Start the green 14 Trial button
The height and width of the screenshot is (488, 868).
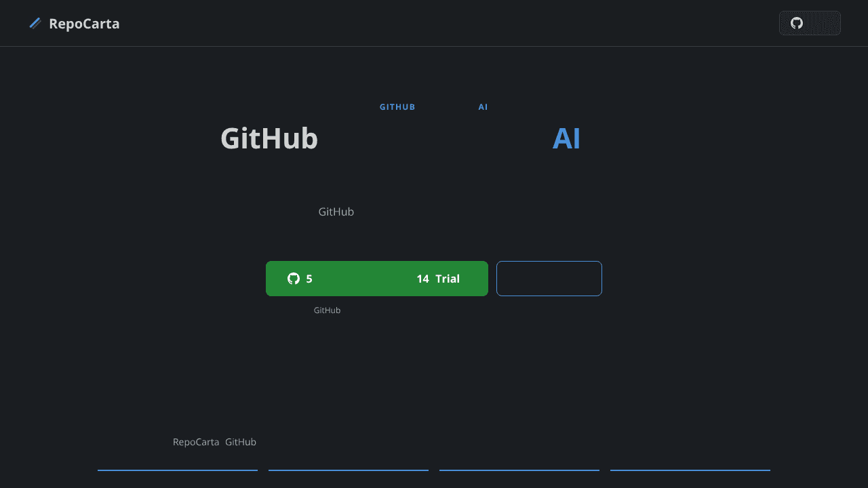[x=377, y=279]
